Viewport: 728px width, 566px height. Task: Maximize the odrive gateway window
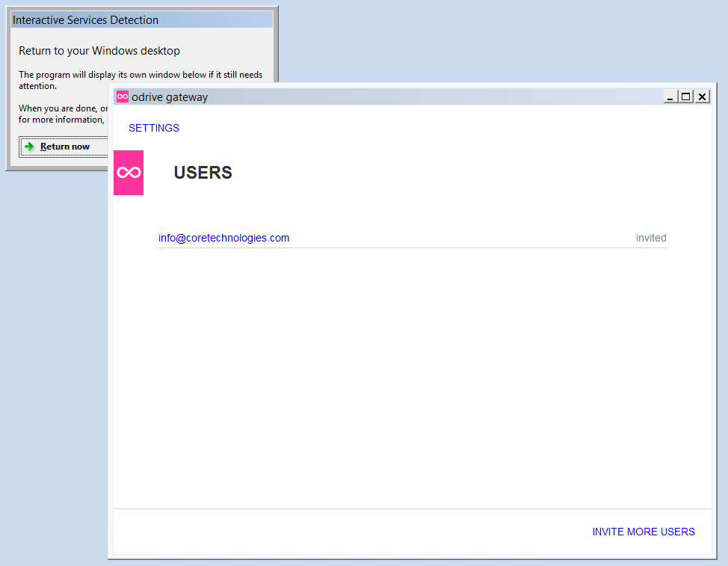pos(685,96)
